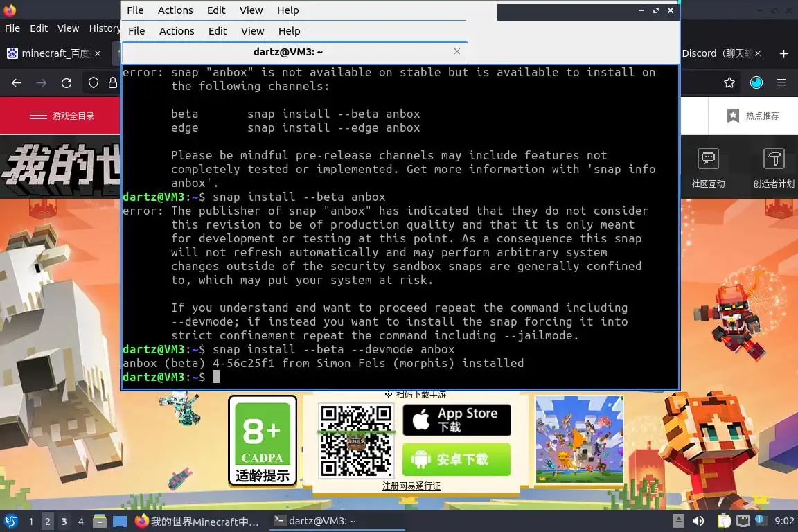Switch to virtual desktop 1

[x=31, y=522]
